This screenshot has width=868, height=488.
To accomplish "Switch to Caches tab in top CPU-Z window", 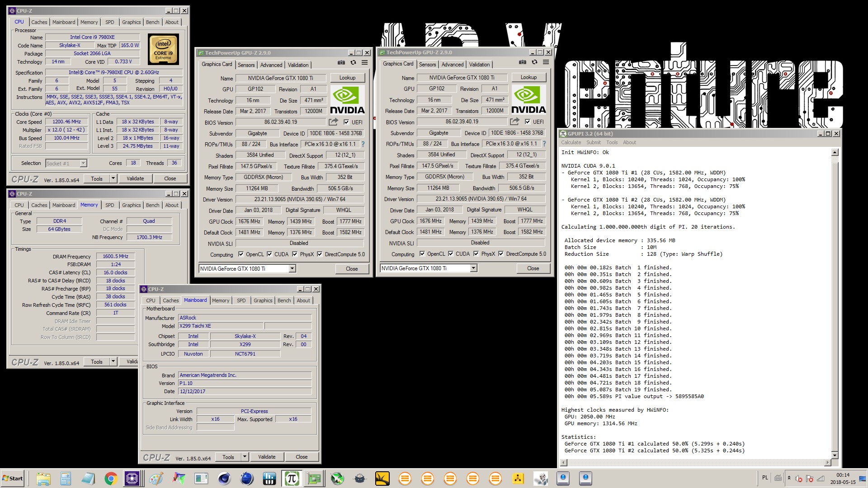I will click(39, 22).
